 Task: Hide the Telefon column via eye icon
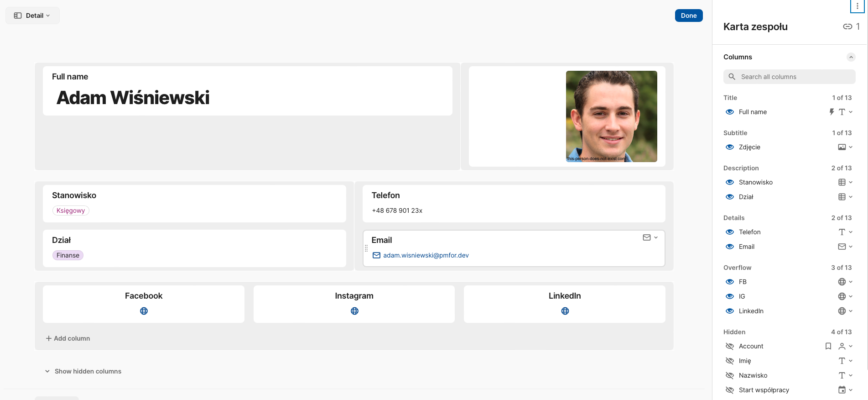[729, 232]
